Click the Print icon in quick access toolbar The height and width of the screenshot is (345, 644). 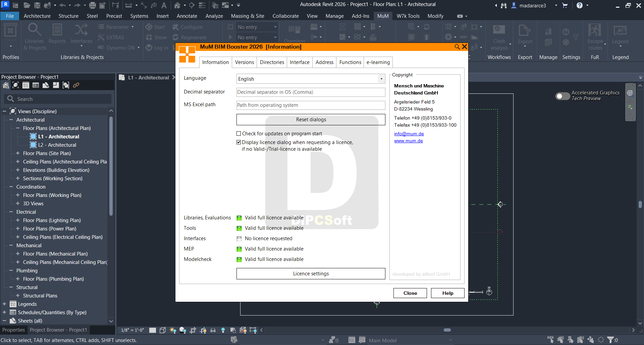point(93,5)
